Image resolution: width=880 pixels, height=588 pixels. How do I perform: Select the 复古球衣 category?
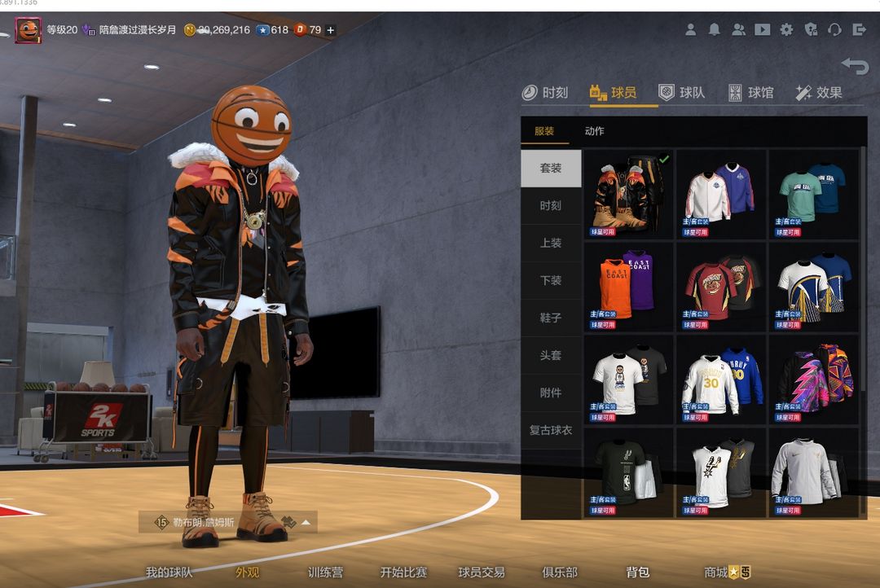pyautogui.click(x=551, y=430)
